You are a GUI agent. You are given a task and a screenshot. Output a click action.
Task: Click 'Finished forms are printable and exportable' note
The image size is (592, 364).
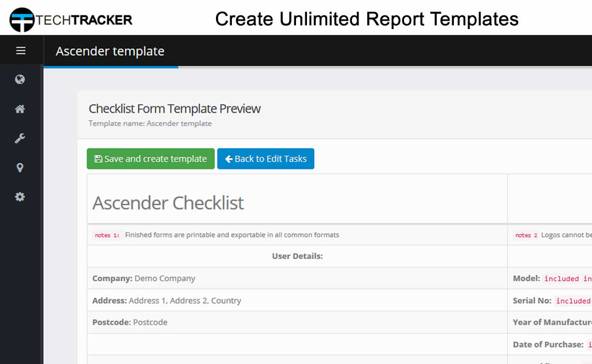pos(232,235)
